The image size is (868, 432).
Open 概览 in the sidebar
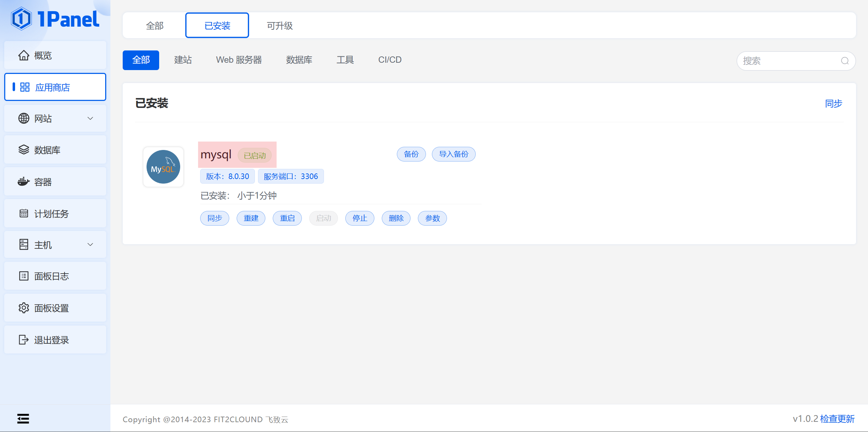(55, 55)
